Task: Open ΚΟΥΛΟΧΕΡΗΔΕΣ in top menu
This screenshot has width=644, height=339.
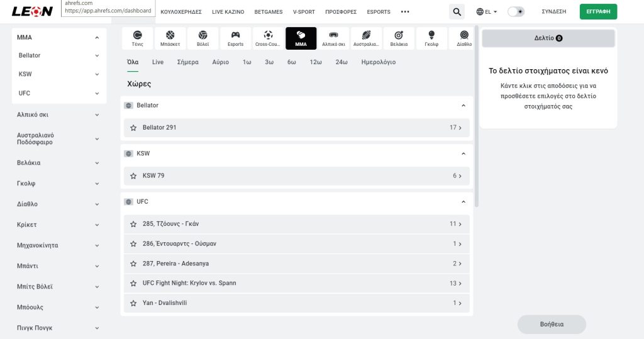Action: [181, 12]
